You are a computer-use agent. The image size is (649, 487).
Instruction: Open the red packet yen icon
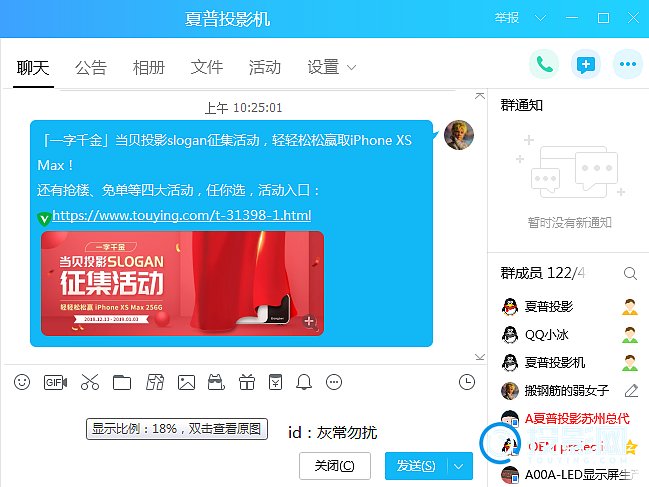coord(275,382)
